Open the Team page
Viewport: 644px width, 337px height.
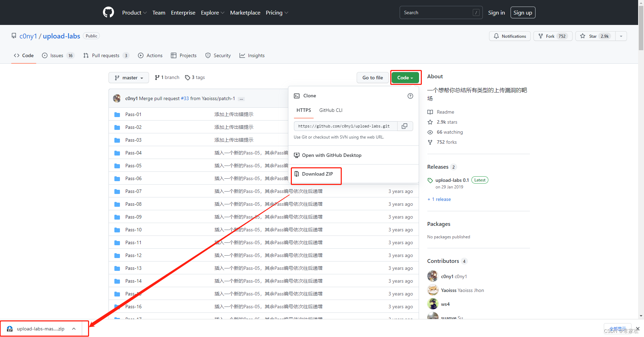[x=159, y=12]
